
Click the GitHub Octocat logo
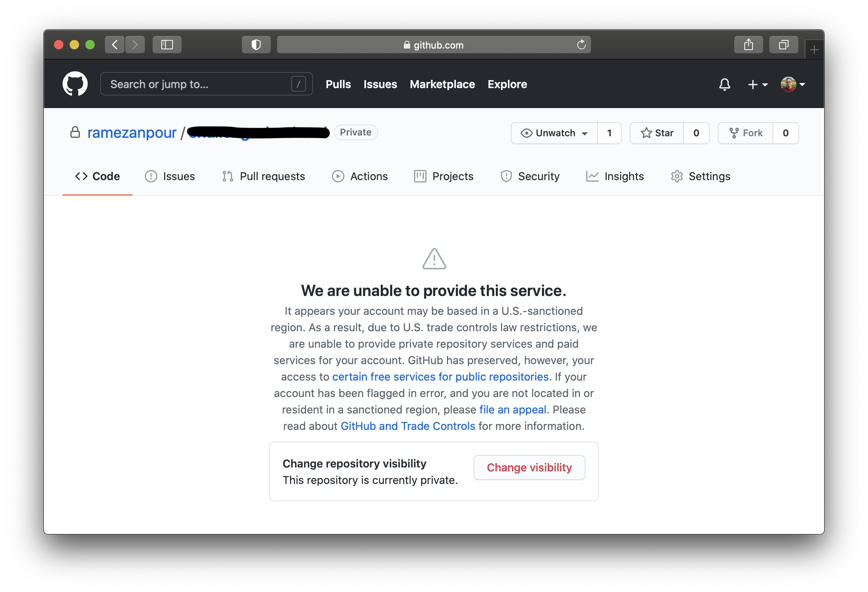[75, 84]
